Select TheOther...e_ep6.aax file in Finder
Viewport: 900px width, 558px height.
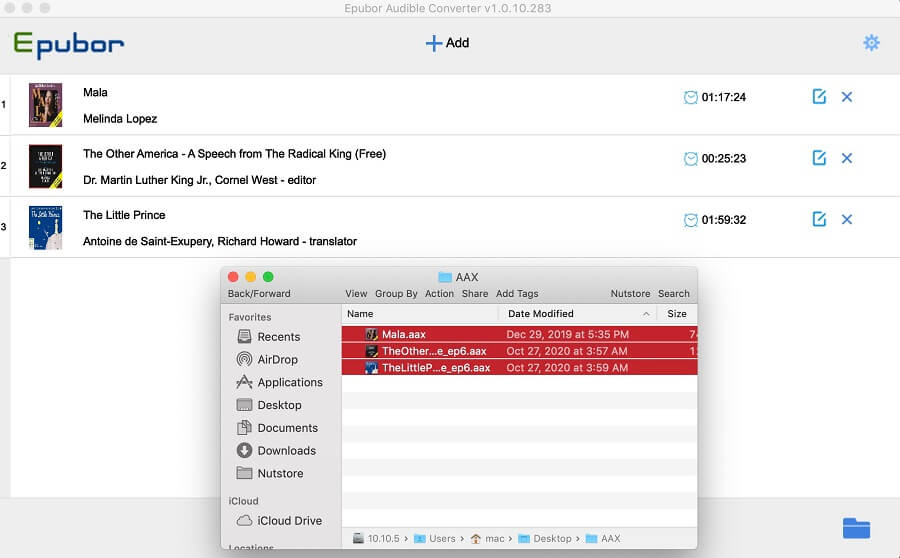pyautogui.click(x=519, y=351)
